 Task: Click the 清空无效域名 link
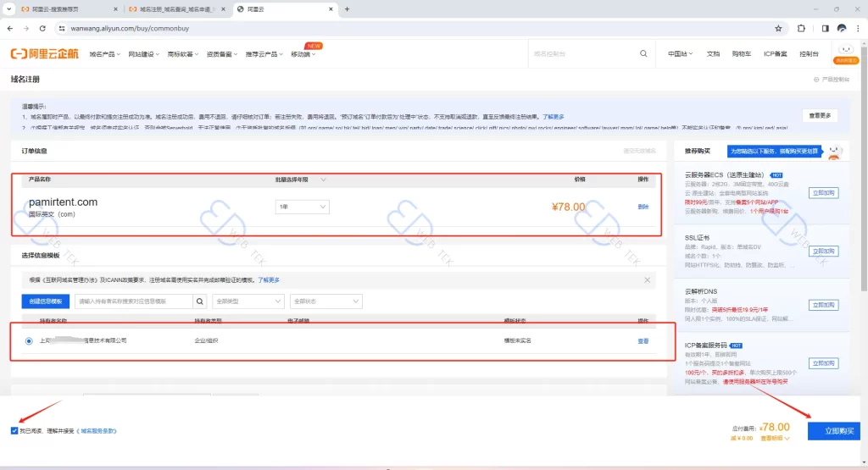(x=639, y=151)
